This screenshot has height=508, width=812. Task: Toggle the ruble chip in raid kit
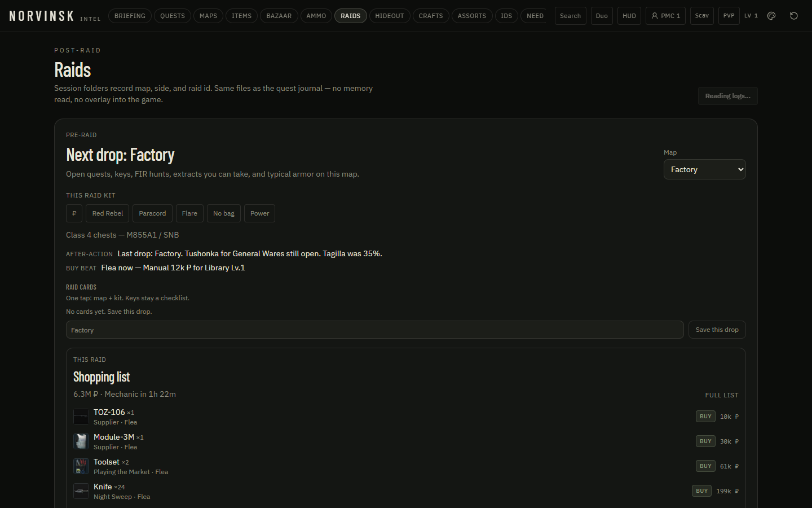tap(74, 213)
